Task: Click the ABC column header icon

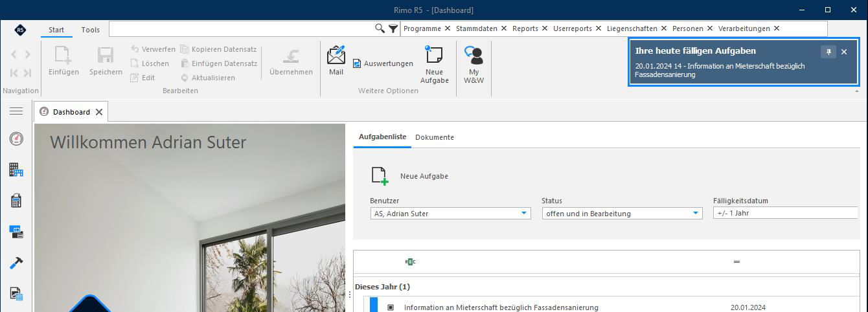Action: click(410, 262)
